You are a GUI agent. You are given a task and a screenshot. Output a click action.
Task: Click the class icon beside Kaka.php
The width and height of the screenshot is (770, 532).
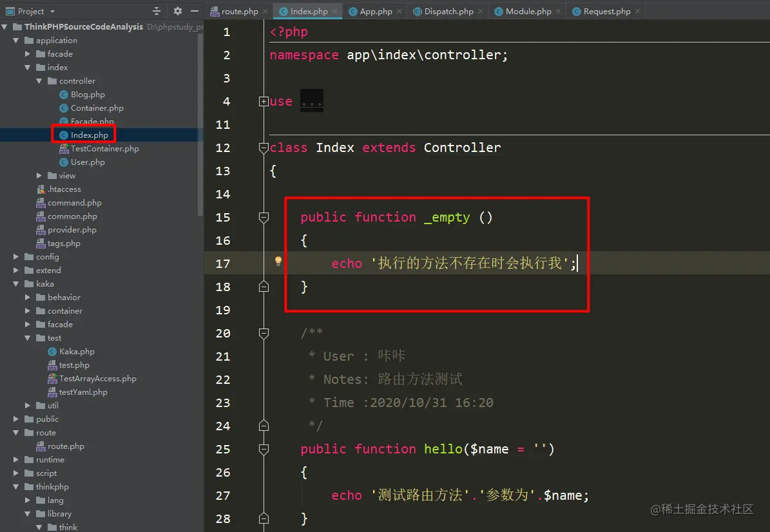[x=52, y=351]
